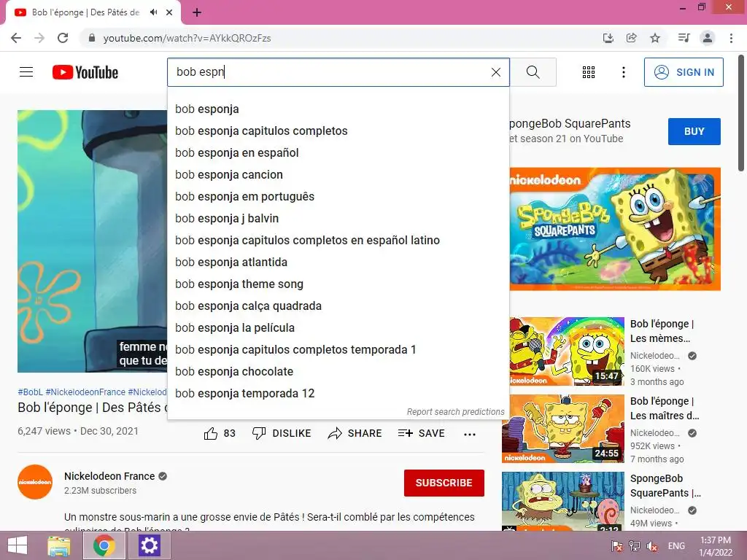
Task: Click the SUBSCRIBE button
Action: (444, 483)
